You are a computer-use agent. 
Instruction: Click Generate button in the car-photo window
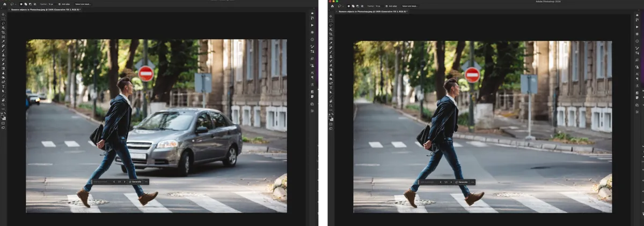coord(135,182)
